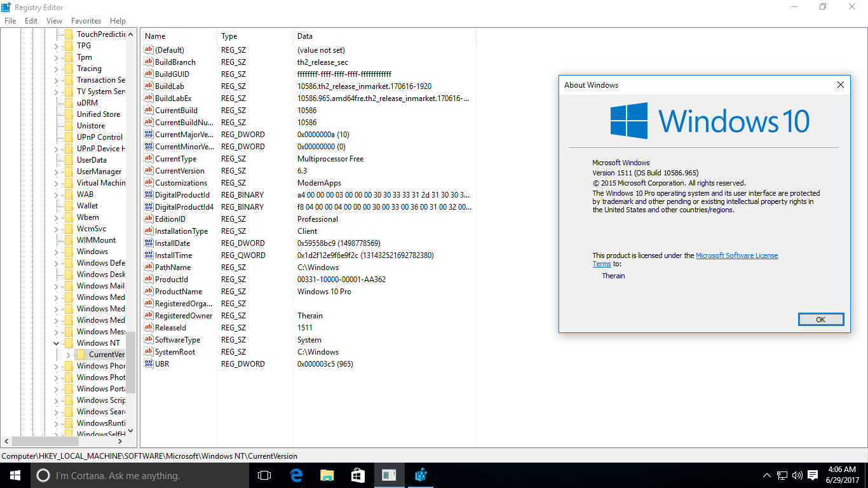868x488 pixels.
Task: Click the open folder icon of the CurrentVersion key
Action: [81, 355]
